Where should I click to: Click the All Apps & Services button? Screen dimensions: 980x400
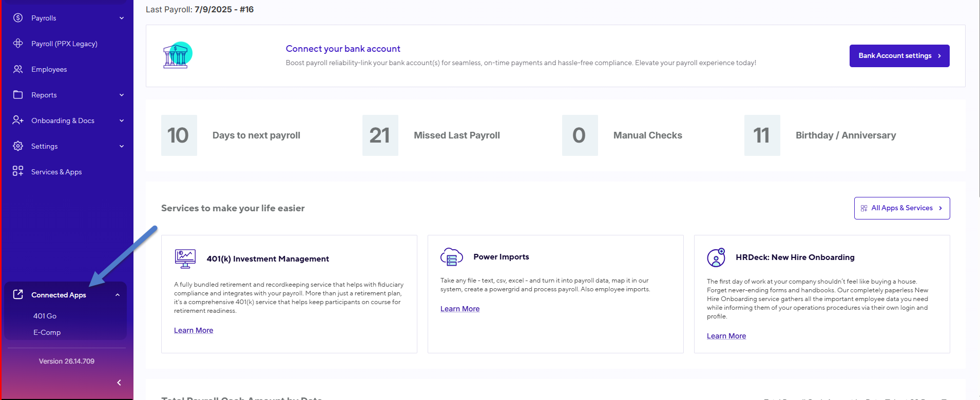902,208
